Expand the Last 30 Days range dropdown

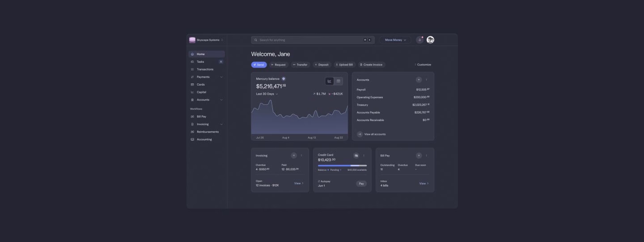tap(267, 94)
